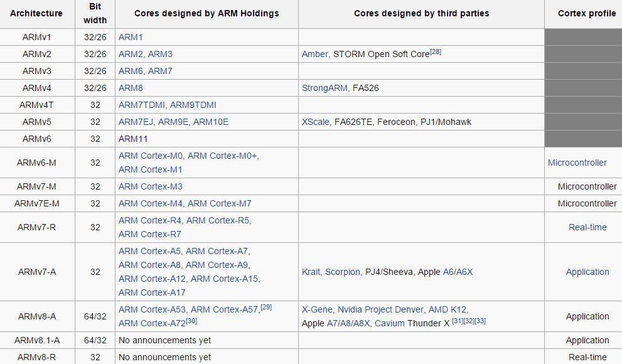Open the ARM Cortex-M0 link
Screen dimensions: 622x364
tap(151, 156)
